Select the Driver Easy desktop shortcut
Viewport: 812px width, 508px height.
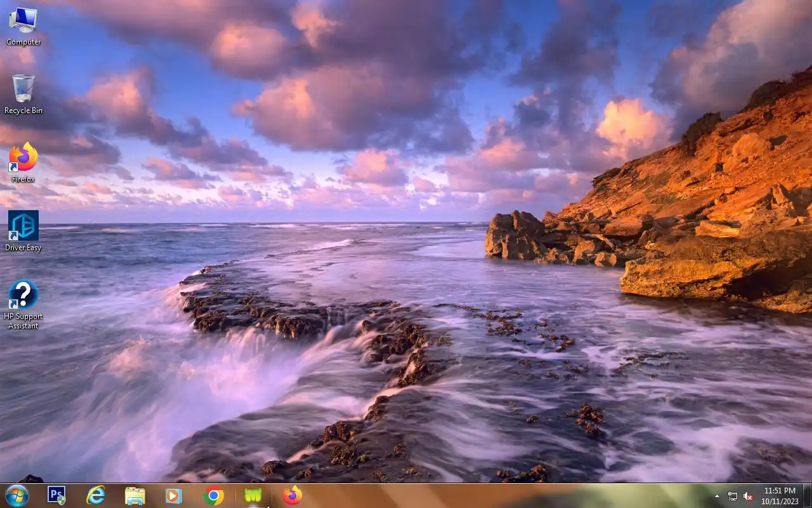tap(23, 232)
